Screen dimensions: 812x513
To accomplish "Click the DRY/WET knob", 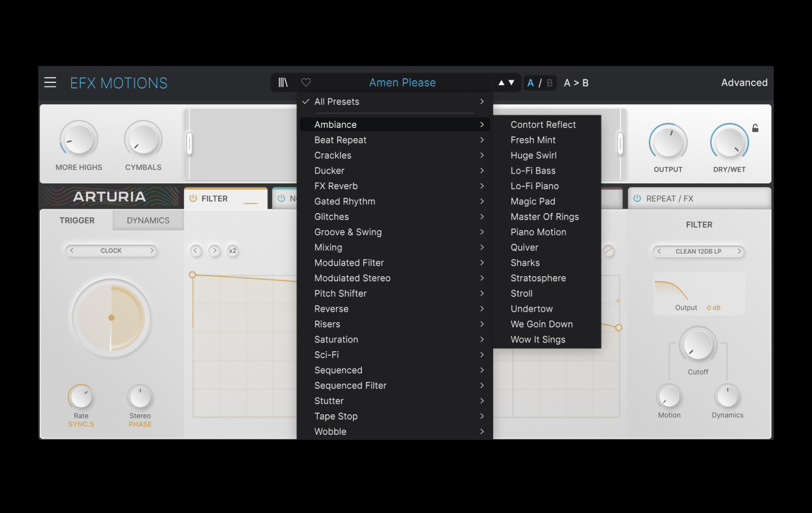I will click(730, 142).
